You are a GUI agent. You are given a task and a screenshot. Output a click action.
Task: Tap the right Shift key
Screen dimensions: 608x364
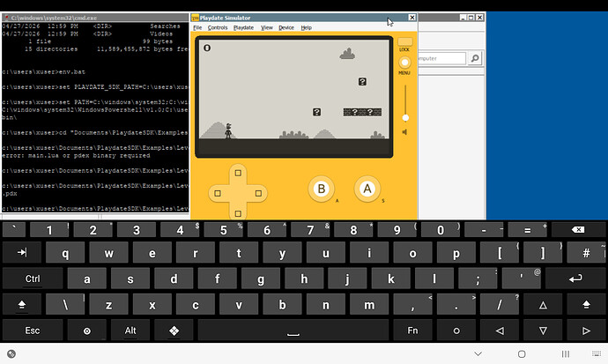[x=586, y=305]
